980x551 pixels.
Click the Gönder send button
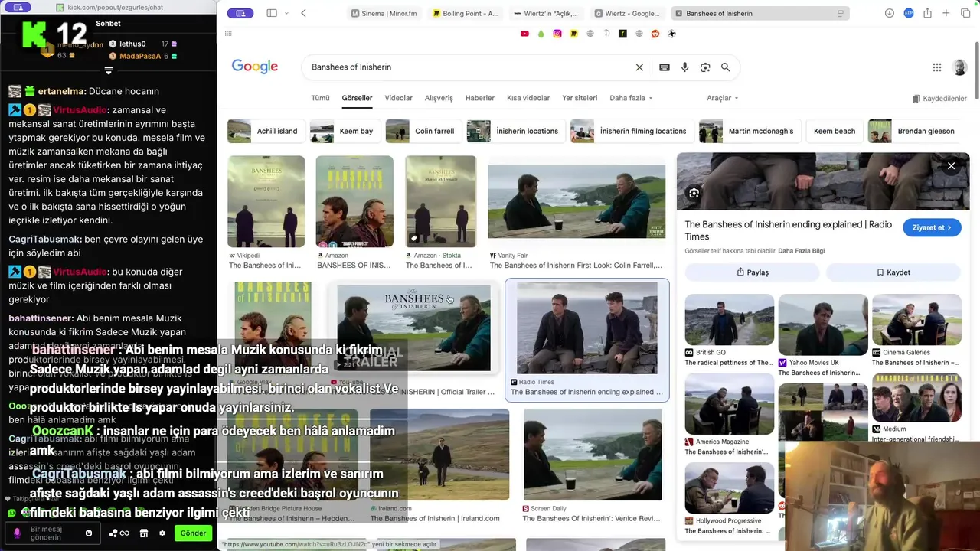(x=193, y=533)
